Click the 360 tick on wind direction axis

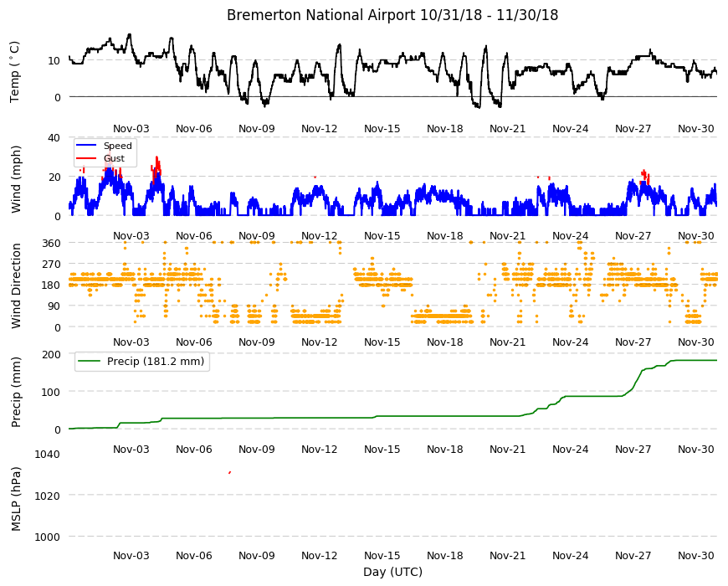tap(51, 244)
